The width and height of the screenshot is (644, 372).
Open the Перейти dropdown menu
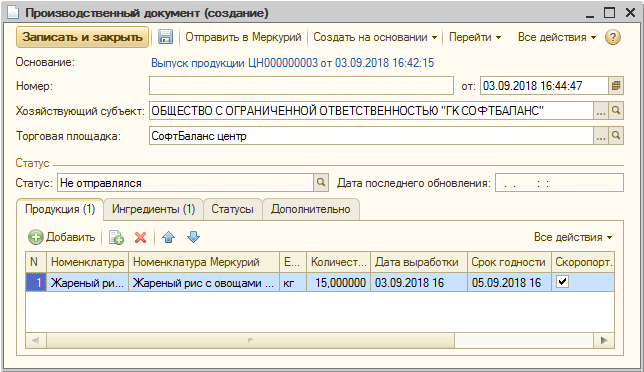(x=475, y=37)
